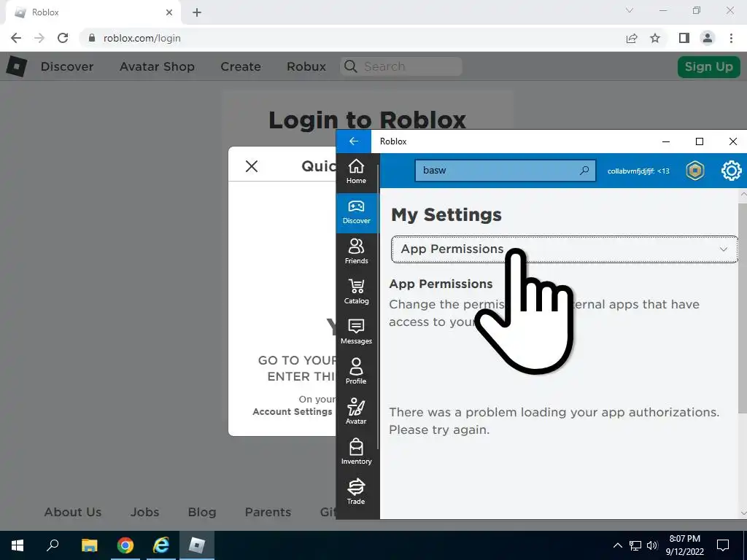Viewport: 747px width, 560px height.
Task: Open Friends in the Roblox app sidebar
Action: (356, 252)
